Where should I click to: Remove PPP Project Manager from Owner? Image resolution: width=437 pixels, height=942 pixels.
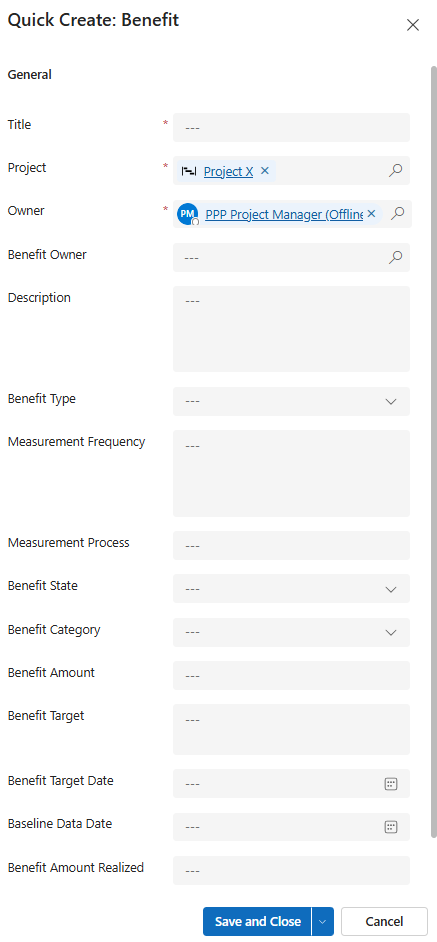coord(371,213)
